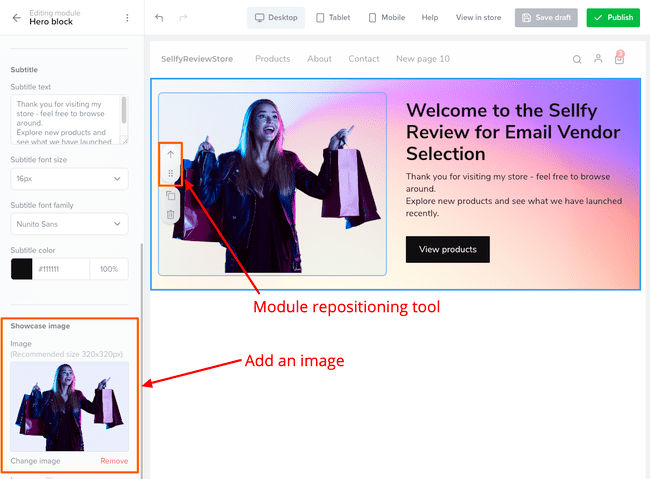Switch to Mobile preview
Screen dimensions: 650x479
tap(387, 17)
